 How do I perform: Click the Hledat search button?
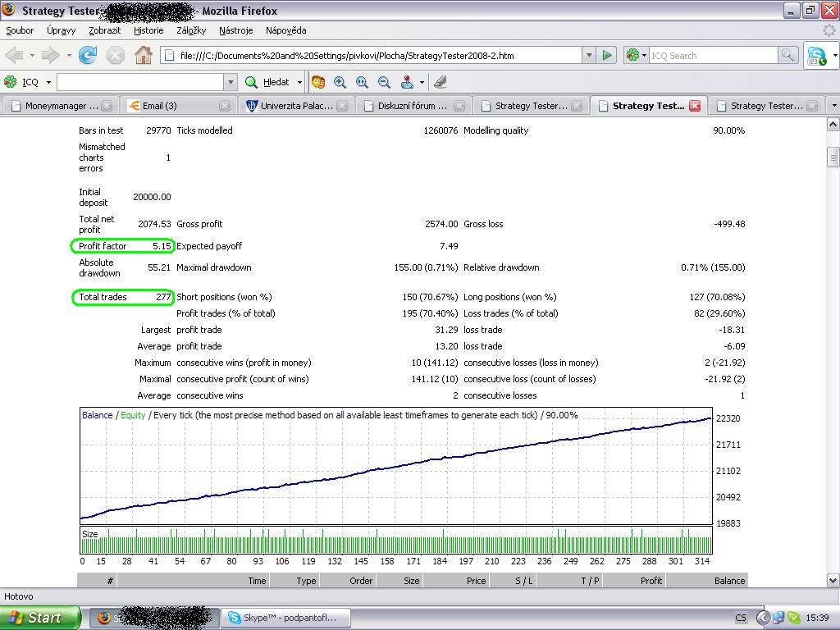pyautogui.click(x=268, y=82)
